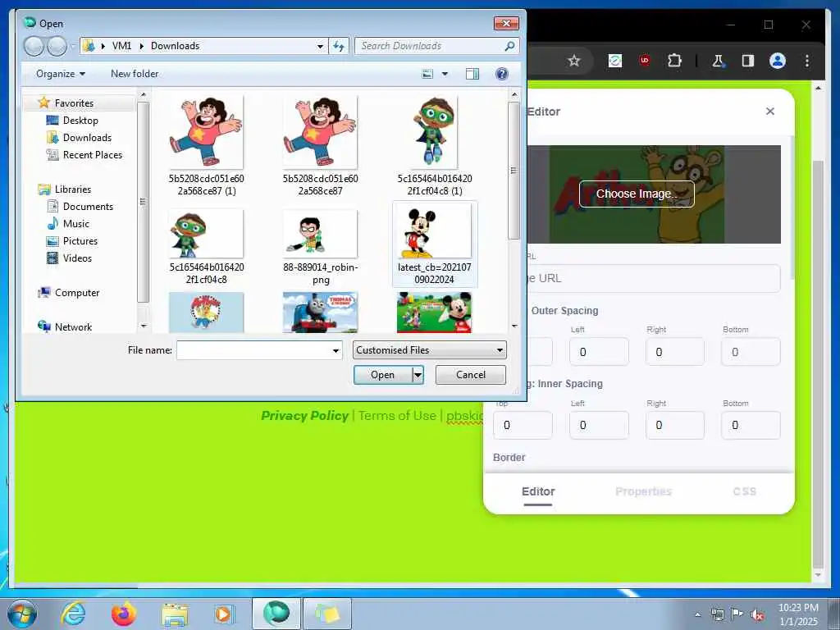Image resolution: width=840 pixels, height=630 pixels.
Task: Launch Internet Explorer from taskbar
Action: tap(73, 614)
